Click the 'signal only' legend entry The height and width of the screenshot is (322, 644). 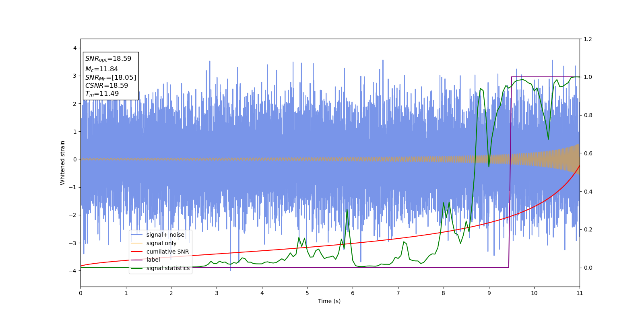161,243
